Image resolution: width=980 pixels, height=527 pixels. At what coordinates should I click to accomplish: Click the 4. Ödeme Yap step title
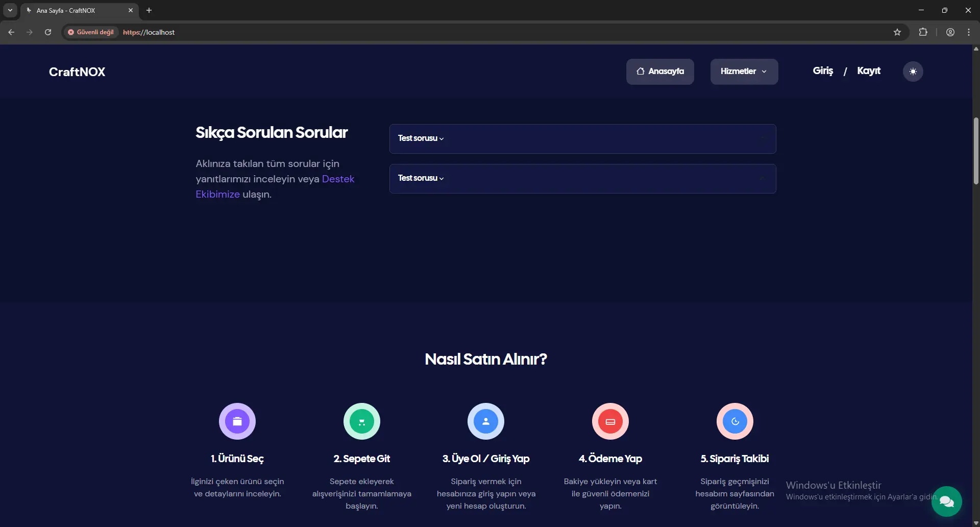(610, 459)
